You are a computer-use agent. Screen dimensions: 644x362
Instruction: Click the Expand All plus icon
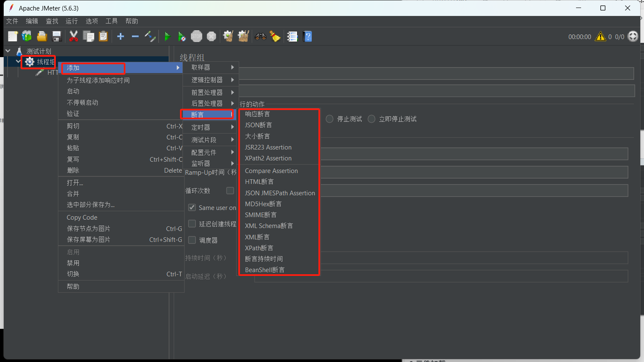pyautogui.click(x=121, y=37)
